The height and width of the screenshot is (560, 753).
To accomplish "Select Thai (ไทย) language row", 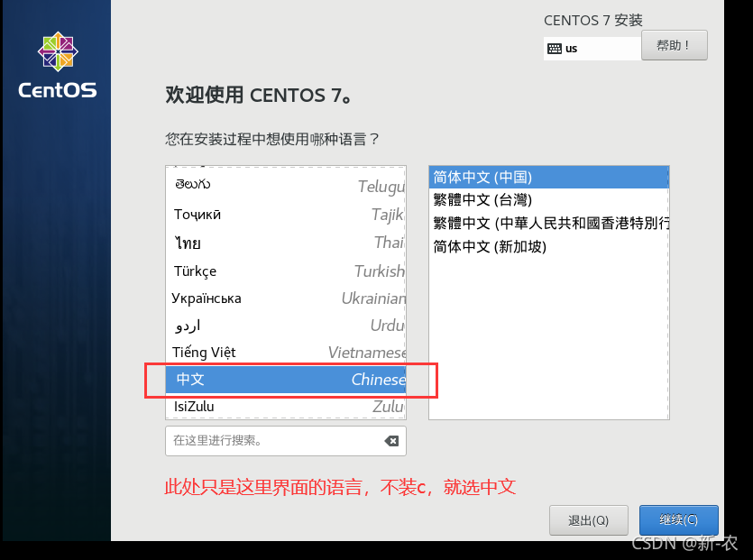I will (286, 243).
